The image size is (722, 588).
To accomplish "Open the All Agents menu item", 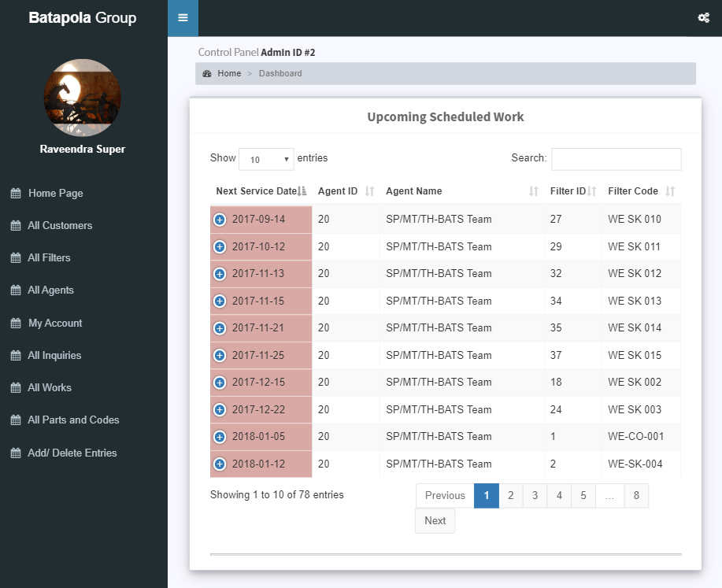I will (50, 290).
